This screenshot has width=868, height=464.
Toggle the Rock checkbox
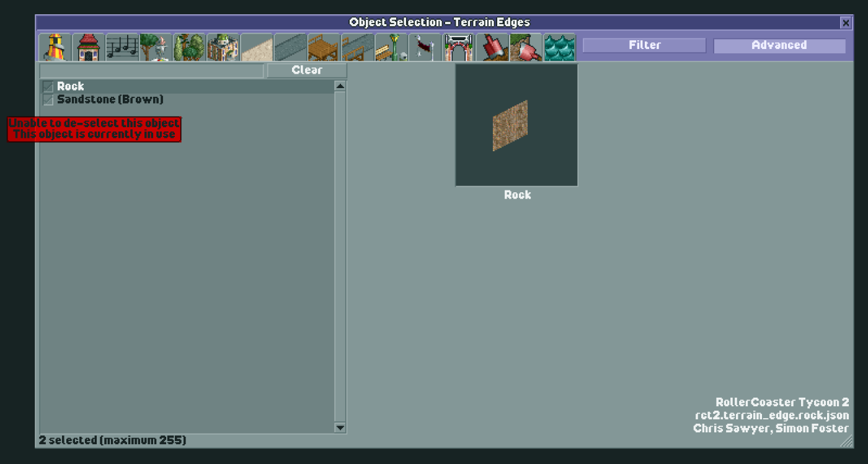[48, 86]
